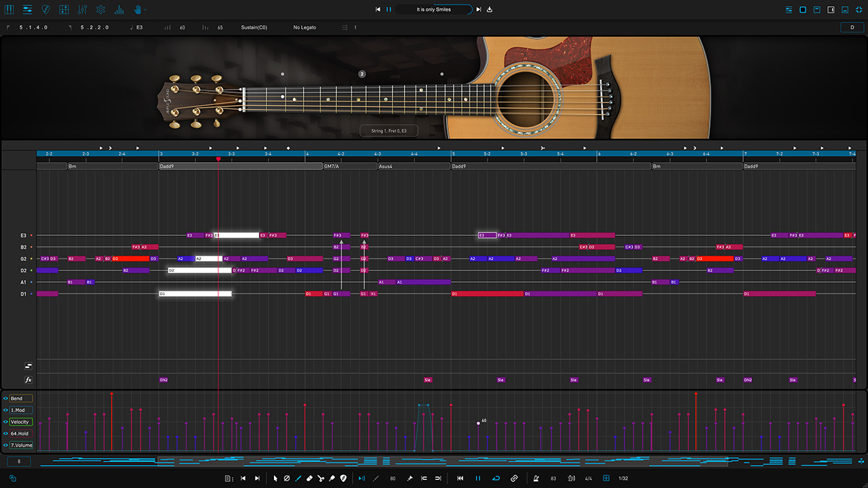
Task: Go to previous song preset
Action: pyautogui.click(x=378, y=9)
